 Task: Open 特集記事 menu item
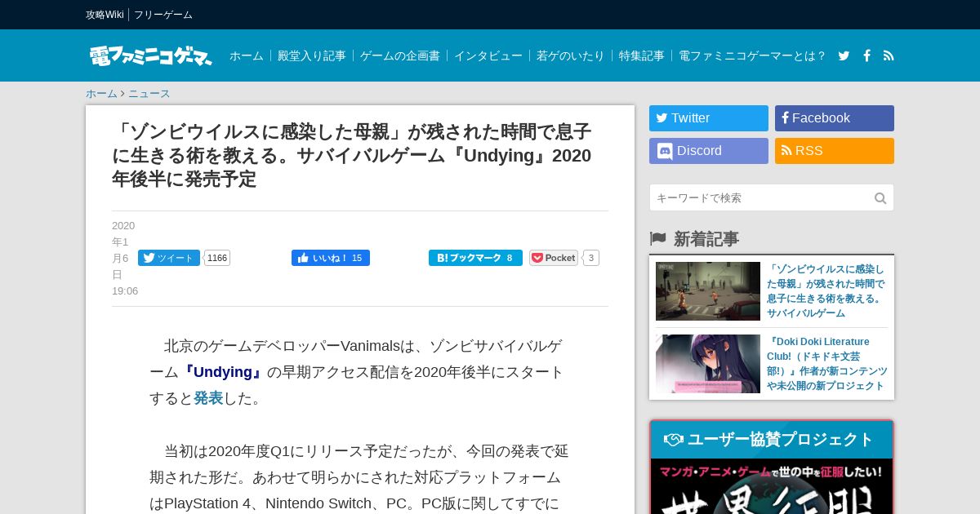tap(642, 55)
